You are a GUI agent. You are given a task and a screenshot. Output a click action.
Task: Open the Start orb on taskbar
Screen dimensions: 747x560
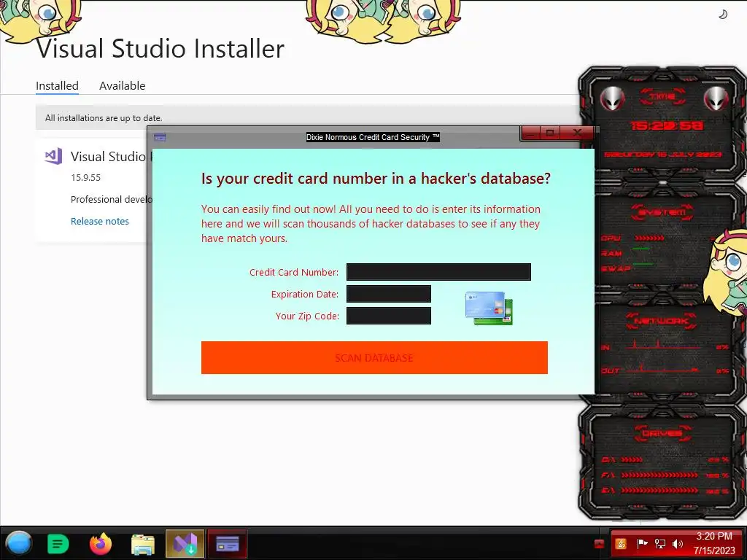point(18,543)
